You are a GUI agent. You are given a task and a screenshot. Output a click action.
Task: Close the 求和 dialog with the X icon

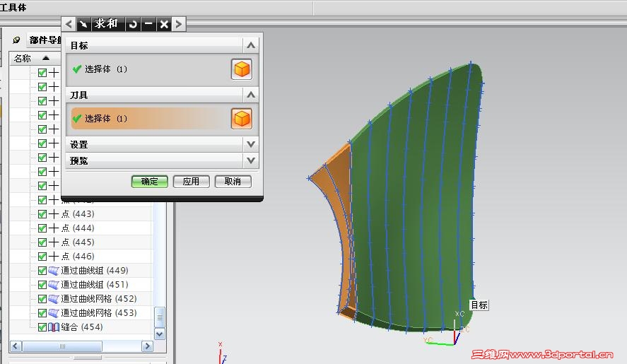click(164, 24)
